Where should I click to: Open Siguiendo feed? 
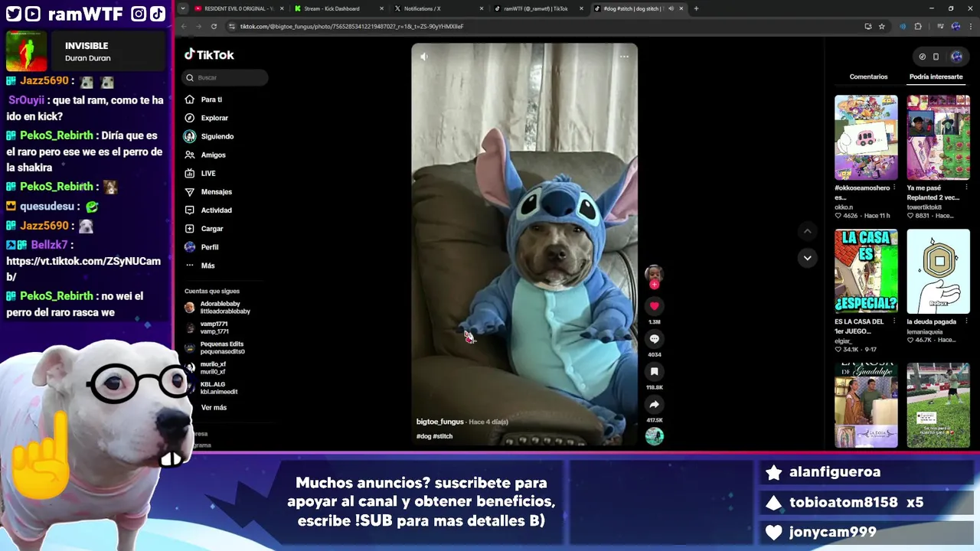[209, 136]
